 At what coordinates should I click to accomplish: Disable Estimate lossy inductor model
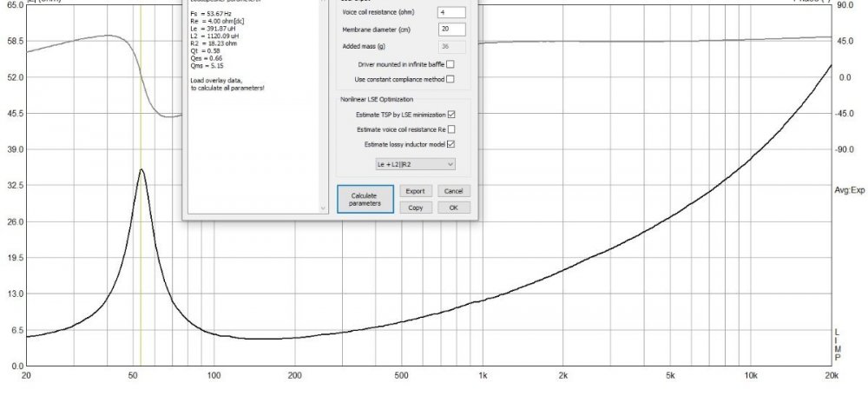click(451, 144)
